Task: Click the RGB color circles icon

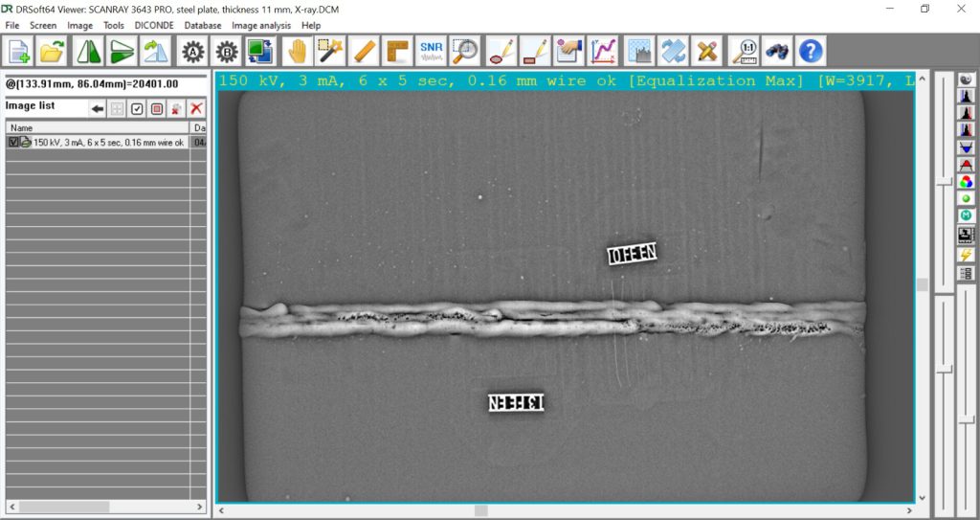Action: click(x=967, y=182)
